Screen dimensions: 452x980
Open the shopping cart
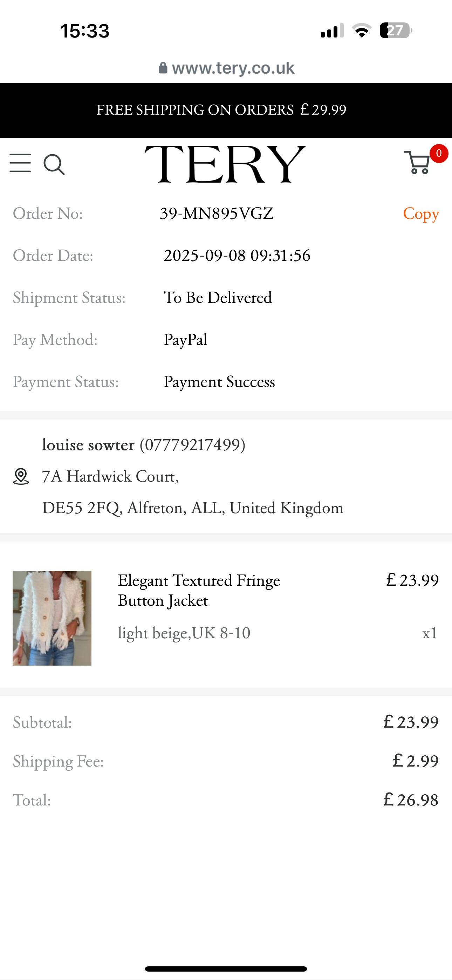(x=417, y=163)
